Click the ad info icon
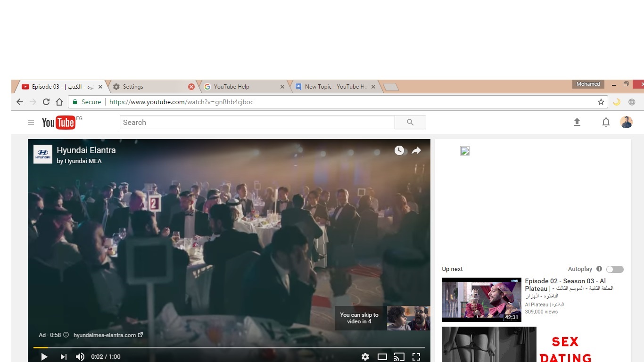 pyautogui.click(x=66, y=335)
